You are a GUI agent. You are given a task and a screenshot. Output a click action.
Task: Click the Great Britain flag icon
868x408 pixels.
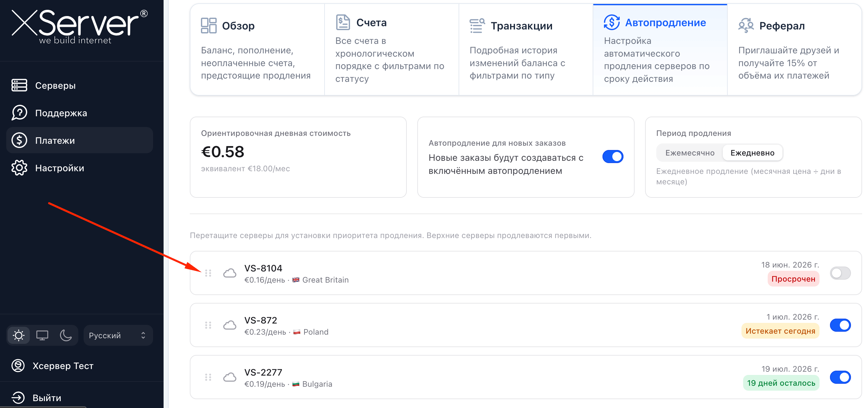[x=296, y=280]
